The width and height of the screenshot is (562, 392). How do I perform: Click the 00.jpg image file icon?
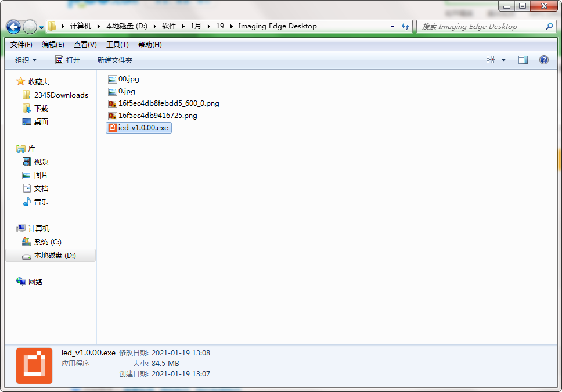click(x=113, y=79)
